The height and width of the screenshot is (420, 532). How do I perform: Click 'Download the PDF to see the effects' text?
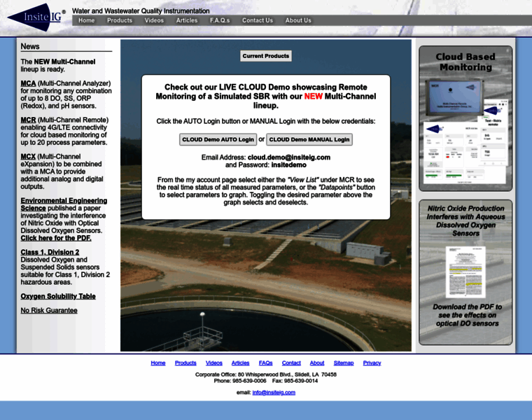[467, 315]
